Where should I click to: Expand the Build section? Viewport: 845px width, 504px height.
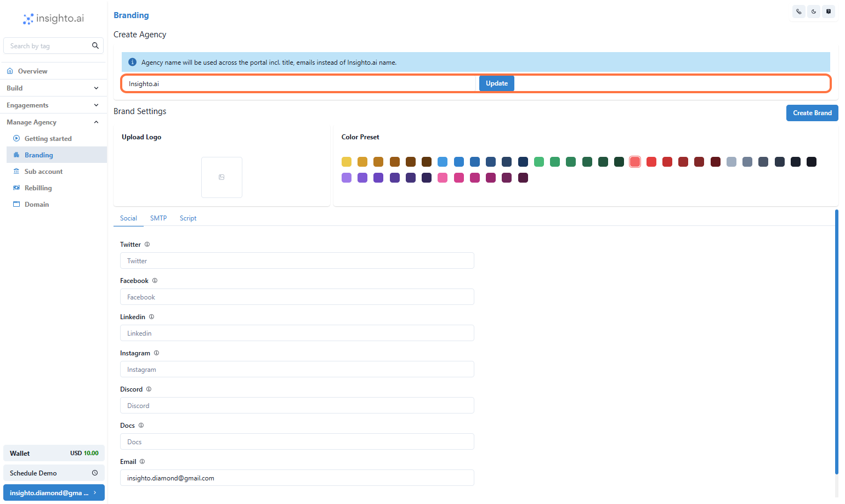pyautogui.click(x=53, y=88)
